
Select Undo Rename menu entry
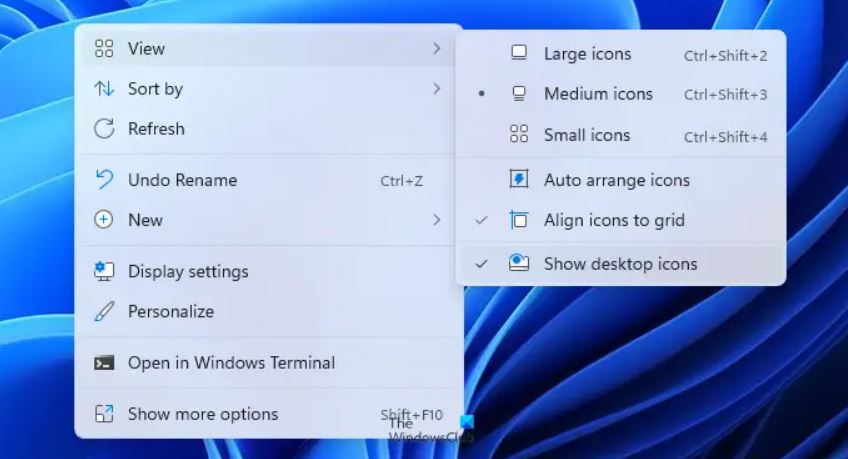pyautogui.click(x=269, y=179)
